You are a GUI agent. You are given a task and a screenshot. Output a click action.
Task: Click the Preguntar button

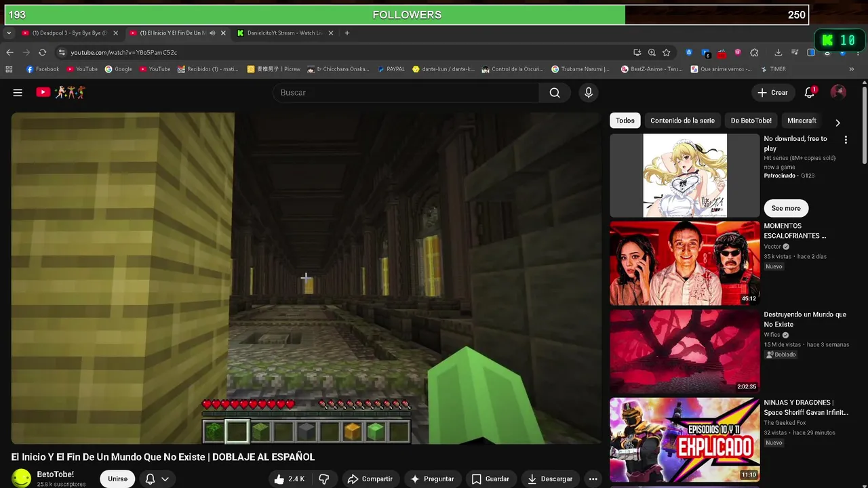[x=432, y=479]
